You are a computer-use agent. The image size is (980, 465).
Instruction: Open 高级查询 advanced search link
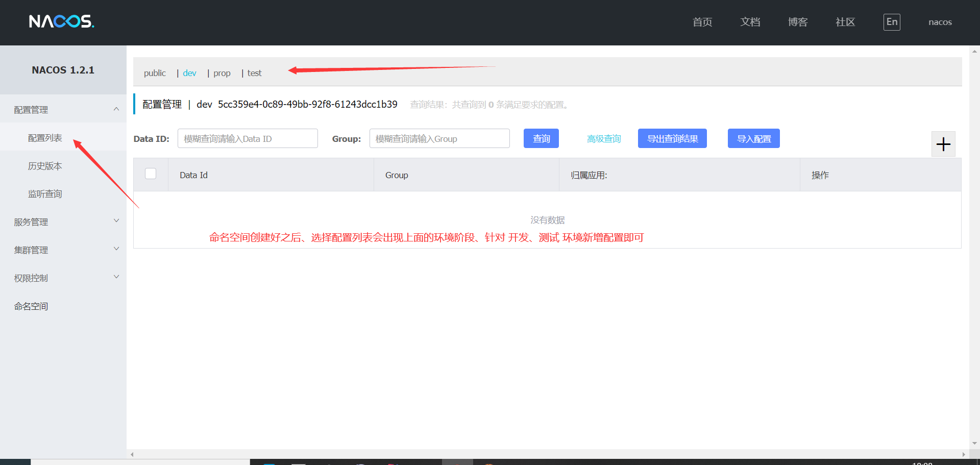point(604,139)
